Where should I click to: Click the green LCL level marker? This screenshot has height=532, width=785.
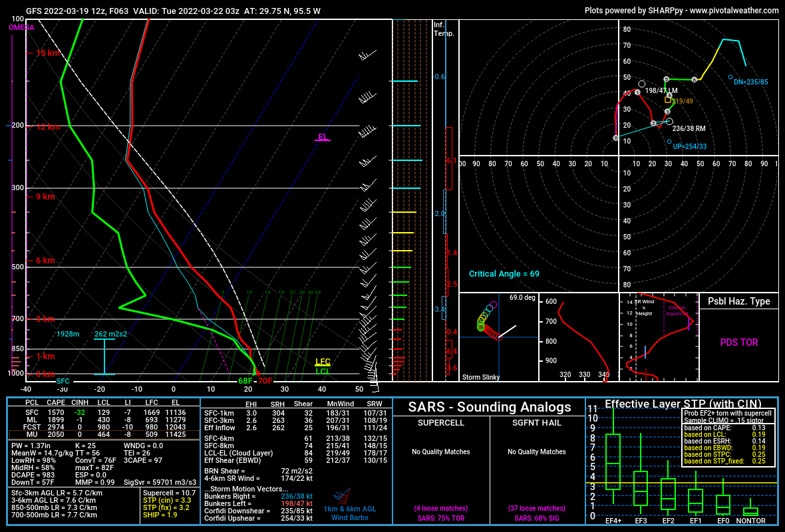click(323, 372)
